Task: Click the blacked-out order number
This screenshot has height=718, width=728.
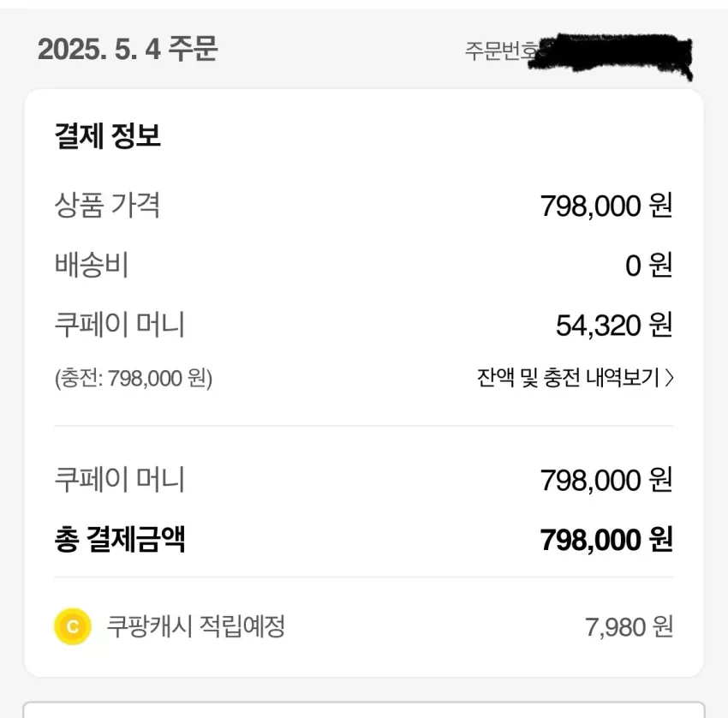Action: (612, 55)
